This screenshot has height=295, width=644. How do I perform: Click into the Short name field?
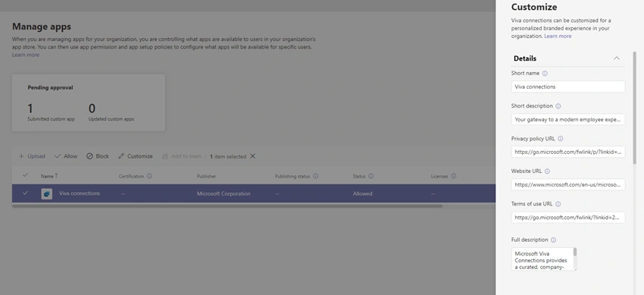click(568, 86)
